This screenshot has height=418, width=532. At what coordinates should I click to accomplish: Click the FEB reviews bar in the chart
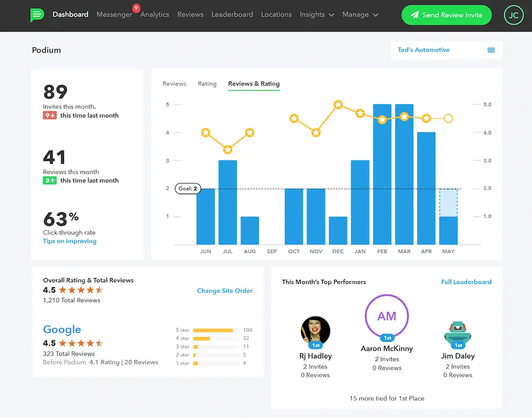(x=382, y=174)
